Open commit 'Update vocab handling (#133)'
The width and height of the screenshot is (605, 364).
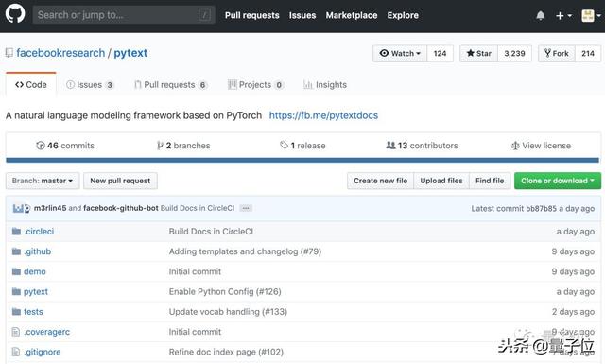coord(228,311)
